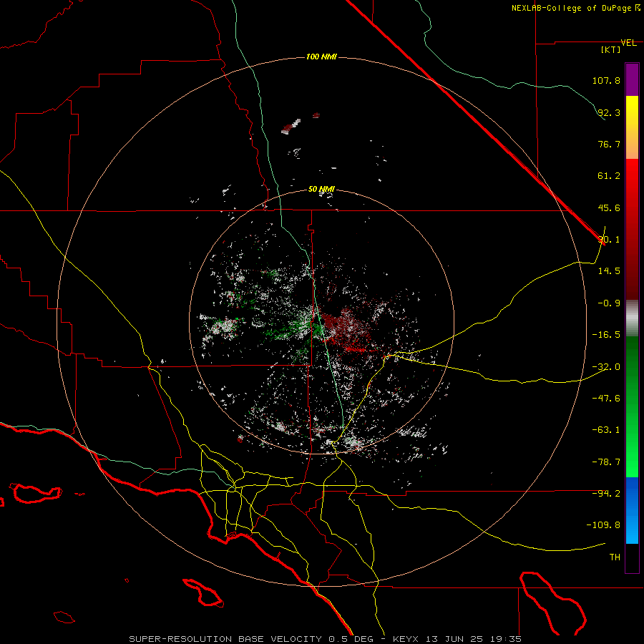
Task: Click the -94.2 velocity scale value
Action: (x=606, y=494)
